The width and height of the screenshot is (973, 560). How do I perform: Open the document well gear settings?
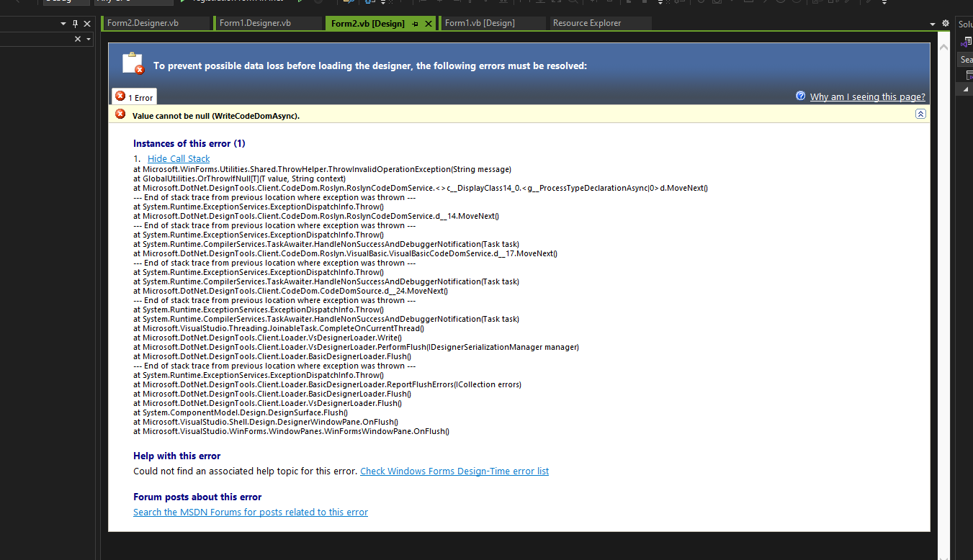coord(946,24)
